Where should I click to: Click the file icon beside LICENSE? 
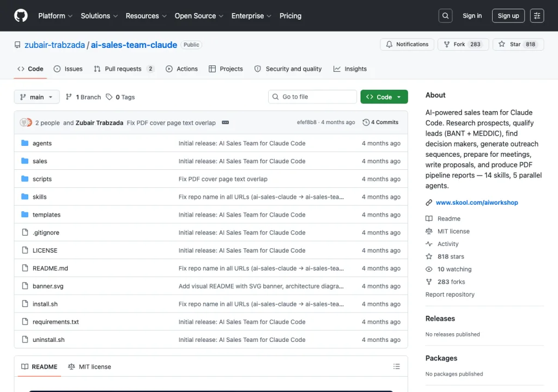[x=25, y=250]
